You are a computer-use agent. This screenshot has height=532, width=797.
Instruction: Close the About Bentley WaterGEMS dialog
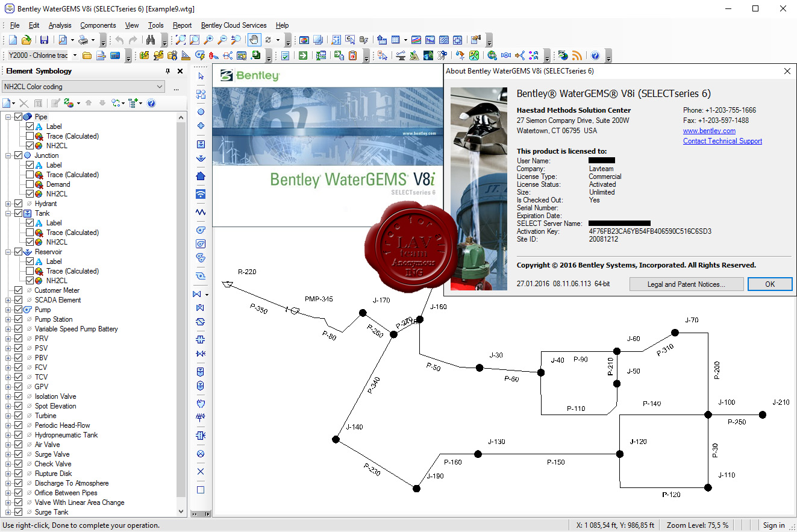(787, 71)
